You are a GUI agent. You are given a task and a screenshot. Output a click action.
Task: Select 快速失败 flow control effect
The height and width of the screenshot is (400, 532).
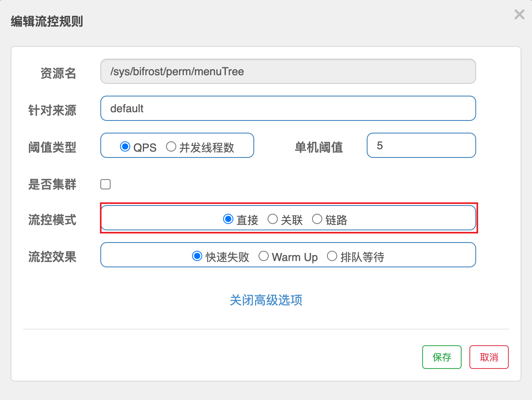(x=197, y=256)
